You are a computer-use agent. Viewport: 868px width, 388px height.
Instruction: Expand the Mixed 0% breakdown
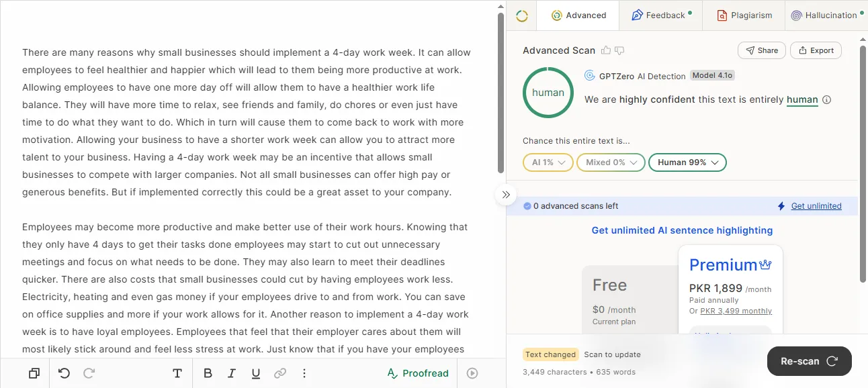(x=611, y=162)
